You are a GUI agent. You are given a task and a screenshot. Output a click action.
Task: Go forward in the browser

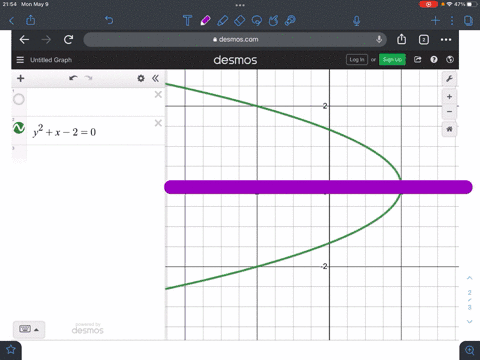tap(46, 40)
